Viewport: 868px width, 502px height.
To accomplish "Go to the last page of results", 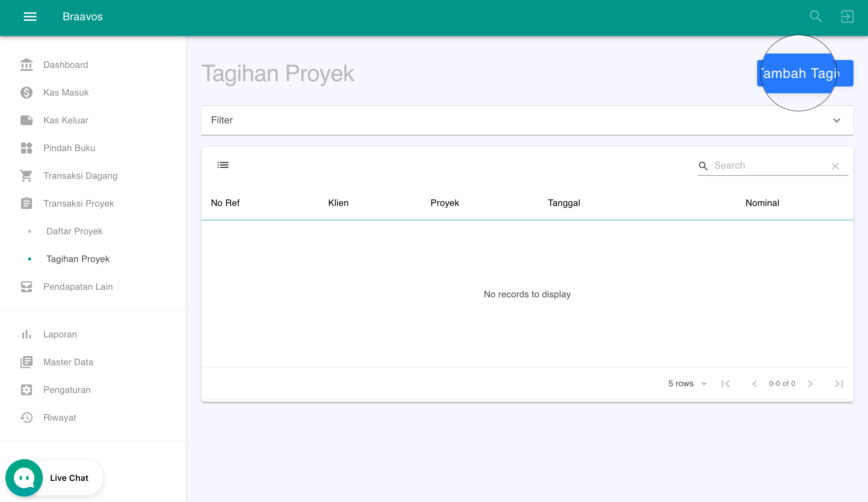I will [839, 384].
